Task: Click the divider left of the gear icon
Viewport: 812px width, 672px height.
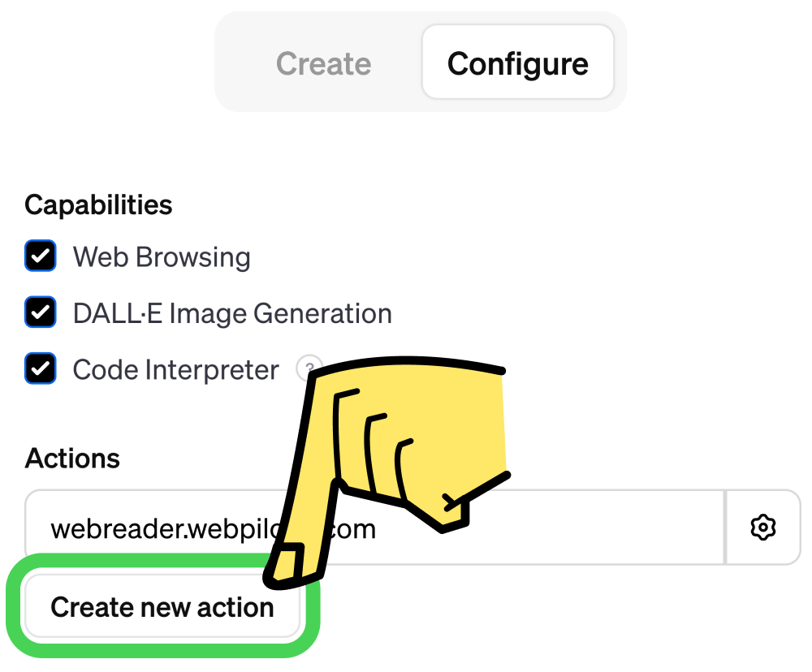Action: pos(724,528)
